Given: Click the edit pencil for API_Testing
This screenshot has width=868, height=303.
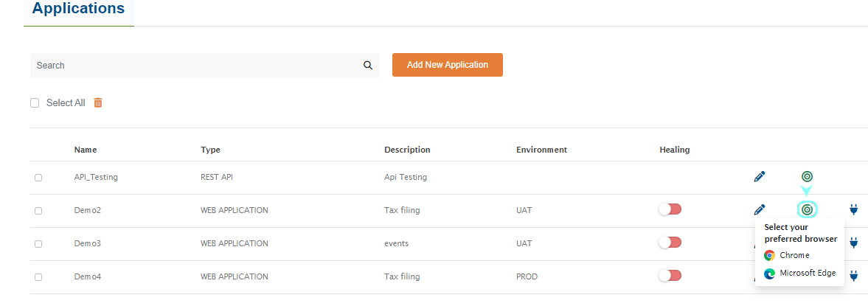Looking at the screenshot, I should click(760, 177).
